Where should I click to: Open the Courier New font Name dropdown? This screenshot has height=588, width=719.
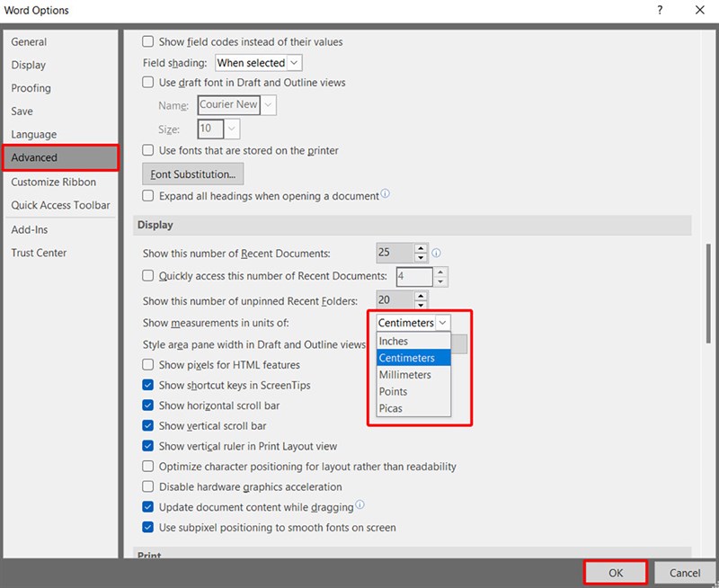267,104
